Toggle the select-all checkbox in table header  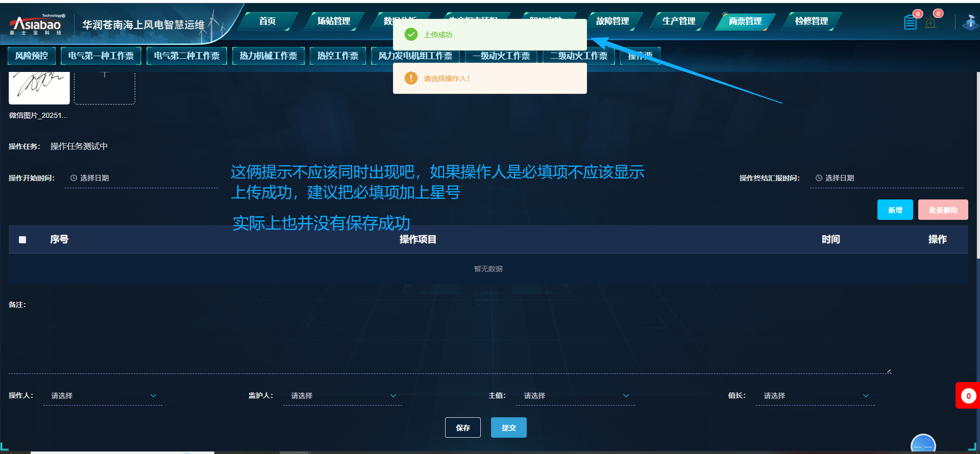click(x=22, y=240)
